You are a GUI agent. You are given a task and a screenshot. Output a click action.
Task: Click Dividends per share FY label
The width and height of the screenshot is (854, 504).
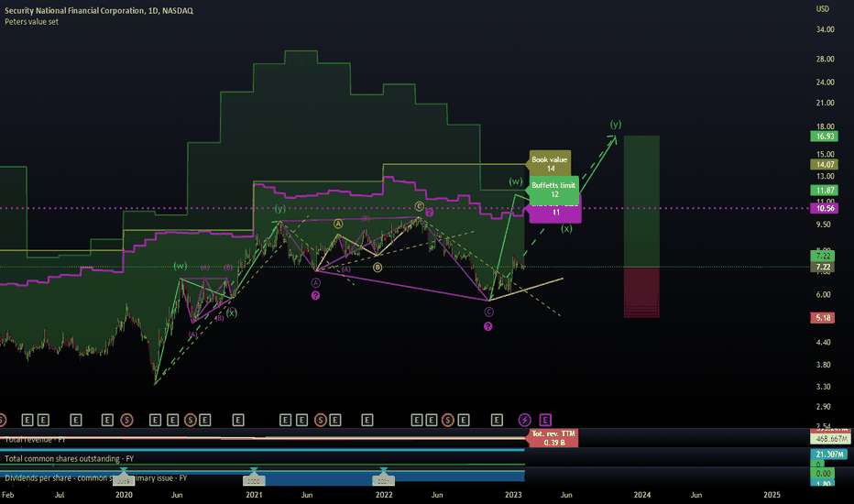(x=96, y=477)
